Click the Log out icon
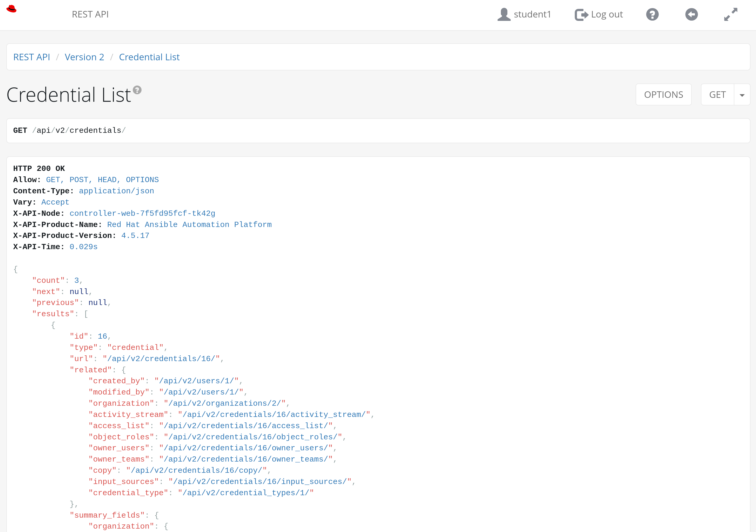756x532 pixels. point(581,14)
